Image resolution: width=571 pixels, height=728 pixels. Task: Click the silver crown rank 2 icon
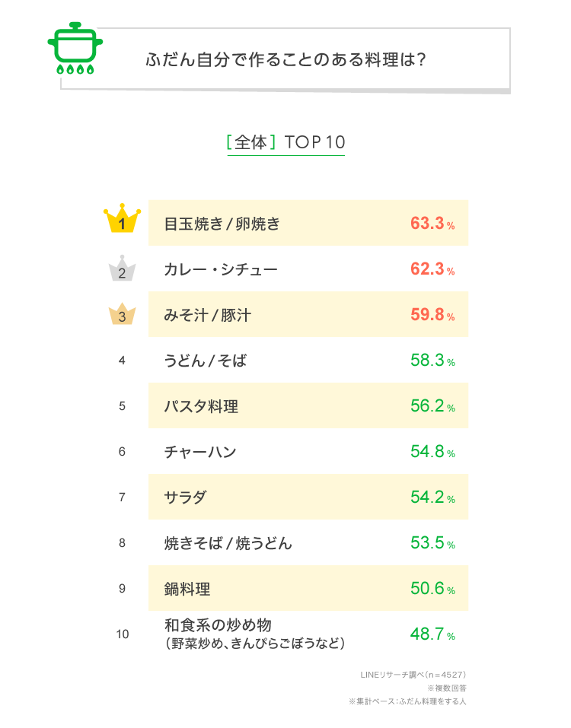(x=122, y=269)
